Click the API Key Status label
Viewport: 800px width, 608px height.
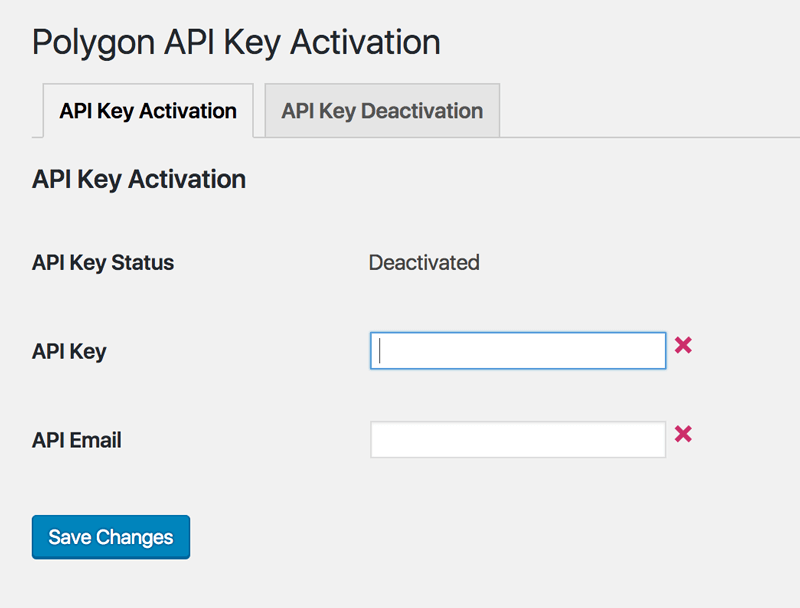(103, 263)
